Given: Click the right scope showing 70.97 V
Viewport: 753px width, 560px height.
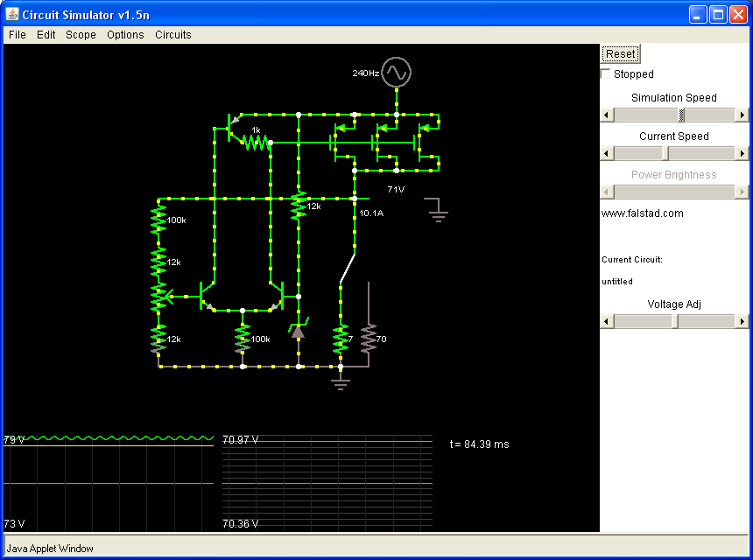Looking at the screenshot, I should [x=327, y=482].
